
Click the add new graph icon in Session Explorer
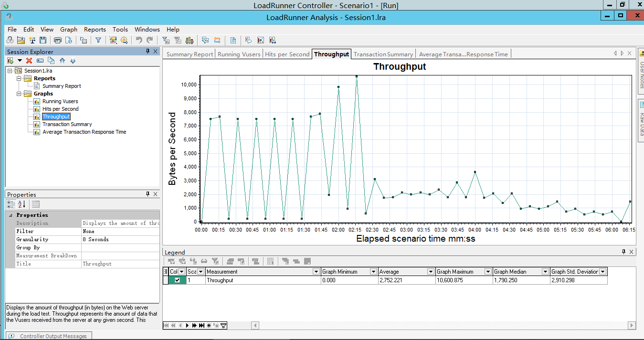(x=10, y=61)
